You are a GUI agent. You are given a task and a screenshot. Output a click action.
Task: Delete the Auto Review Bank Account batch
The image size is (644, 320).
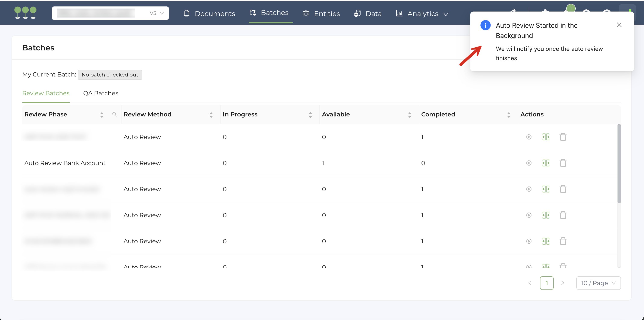pos(563,163)
